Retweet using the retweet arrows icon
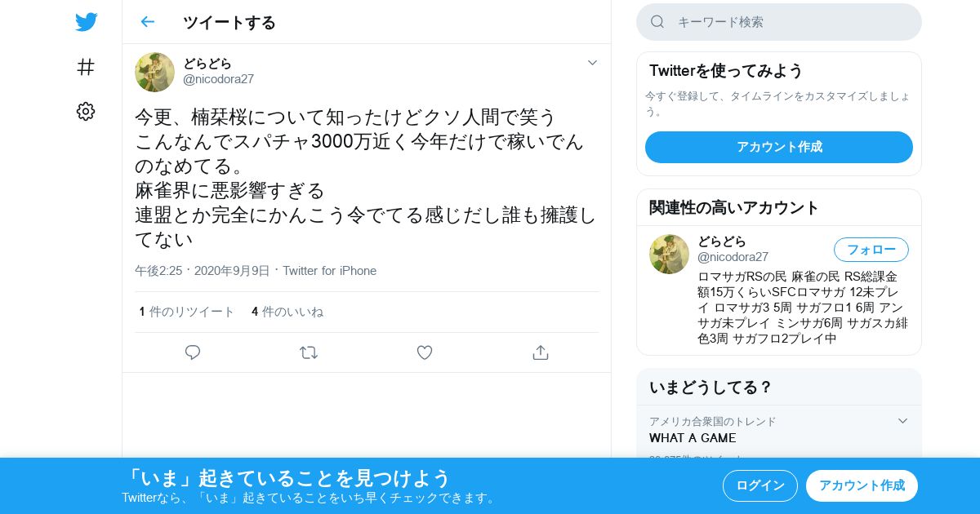 click(x=309, y=352)
